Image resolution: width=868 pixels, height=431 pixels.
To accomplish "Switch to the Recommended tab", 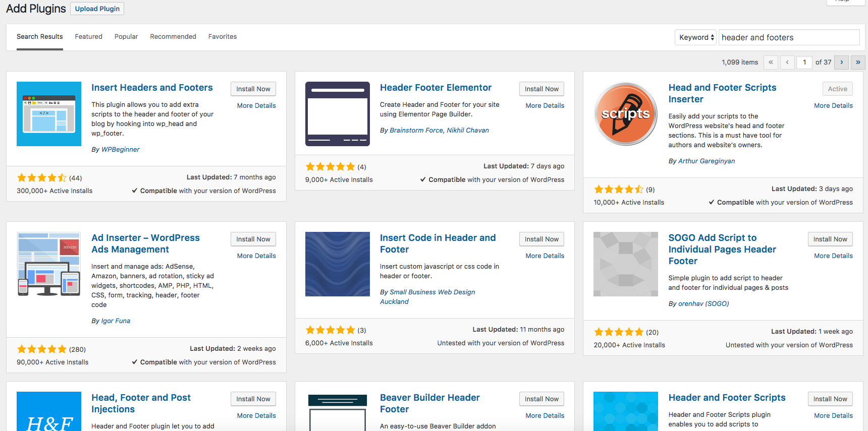I will coord(173,37).
